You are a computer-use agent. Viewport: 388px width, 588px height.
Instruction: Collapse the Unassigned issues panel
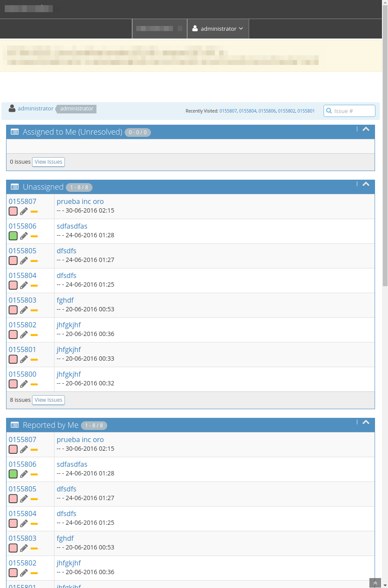366,184
